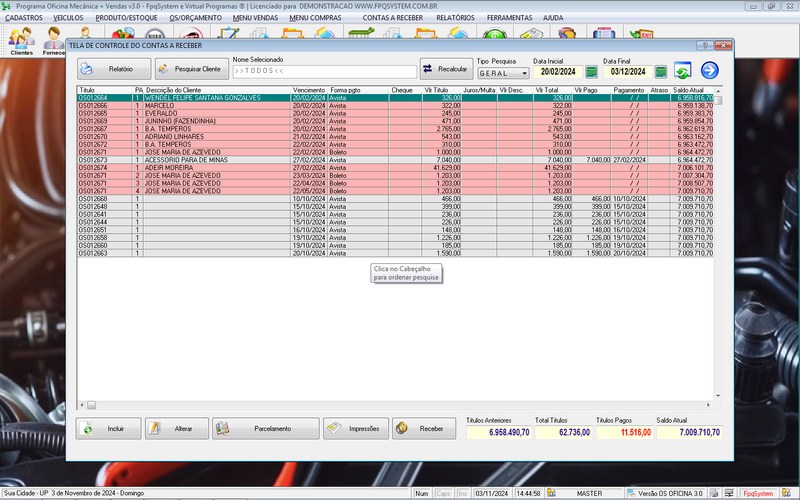Click the horizontal scrollbar thumb of the grid

(x=91, y=405)
